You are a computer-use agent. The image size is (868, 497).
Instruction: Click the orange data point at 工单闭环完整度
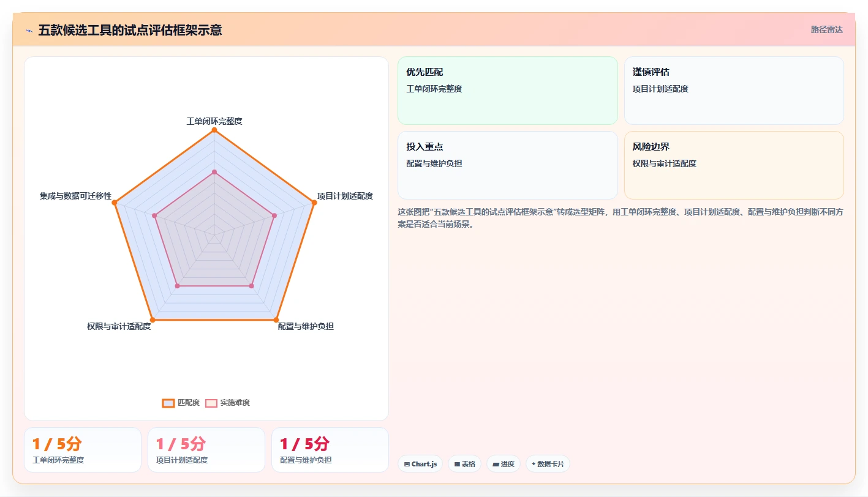tap(214, 130)
